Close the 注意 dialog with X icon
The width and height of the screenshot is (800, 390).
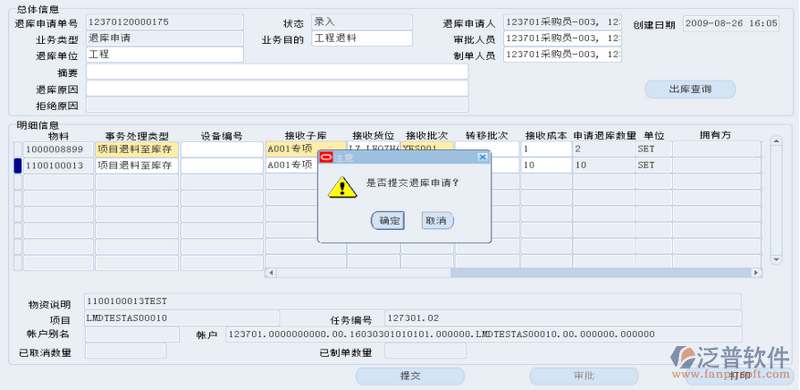482,157
